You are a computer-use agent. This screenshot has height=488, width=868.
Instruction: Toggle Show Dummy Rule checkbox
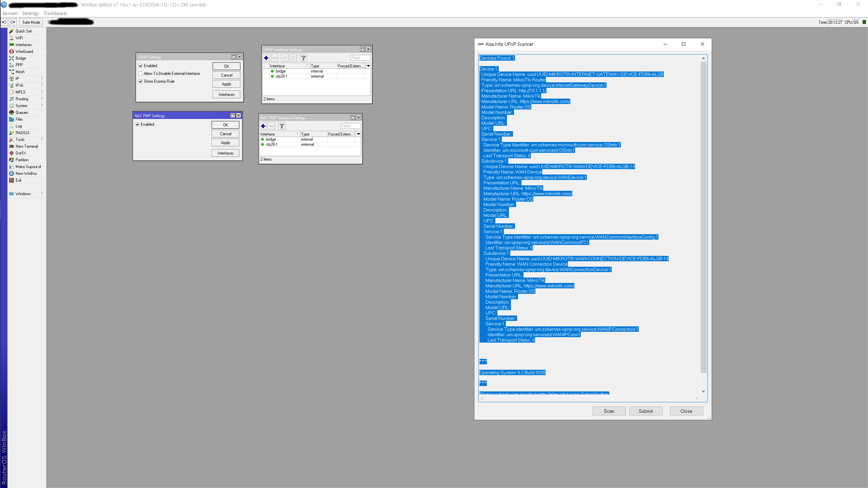(x=140, y=81)
